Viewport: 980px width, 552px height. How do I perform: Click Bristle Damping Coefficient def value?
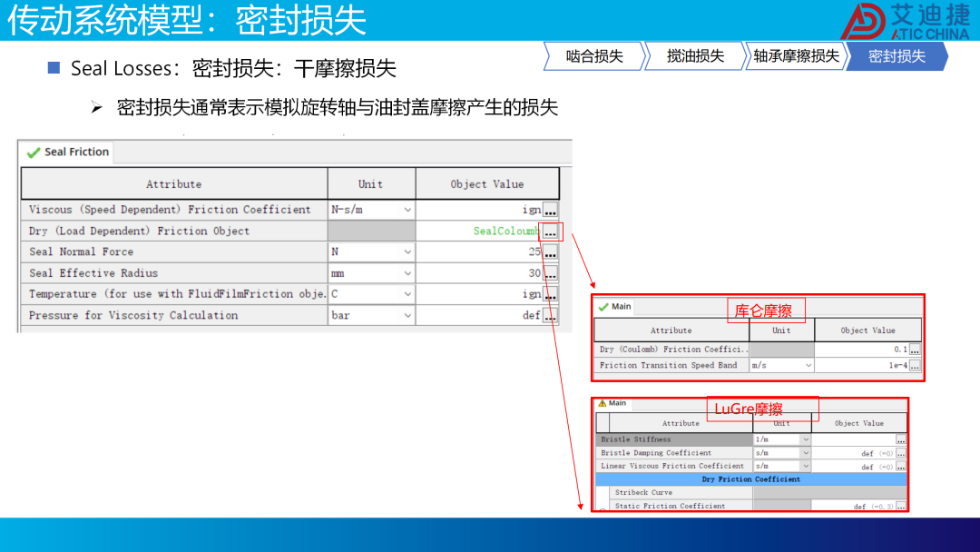(877, 453)
